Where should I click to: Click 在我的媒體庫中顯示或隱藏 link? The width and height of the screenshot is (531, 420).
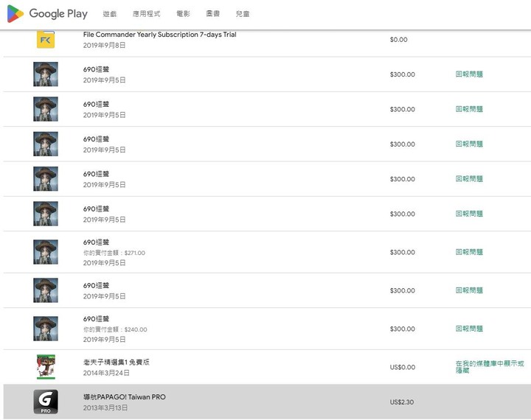coord(490,367)
